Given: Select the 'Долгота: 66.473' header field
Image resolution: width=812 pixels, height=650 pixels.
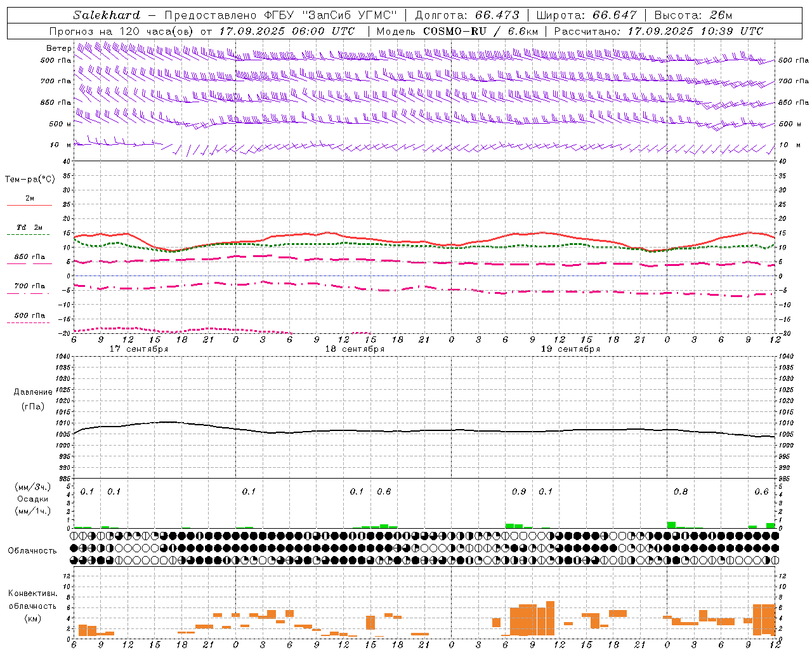Looking at the screenshot, I should (x=467, y=15).
